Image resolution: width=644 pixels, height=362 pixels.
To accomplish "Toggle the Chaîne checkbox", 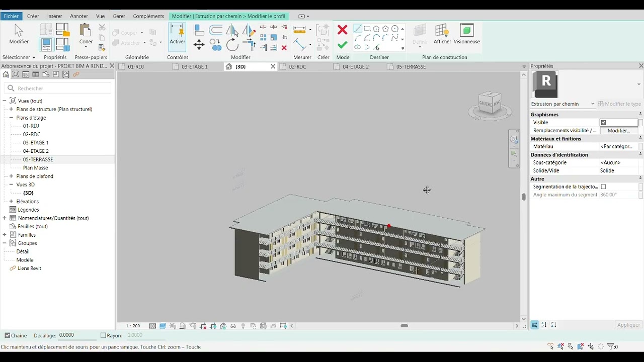I will [x=8, y=335].
